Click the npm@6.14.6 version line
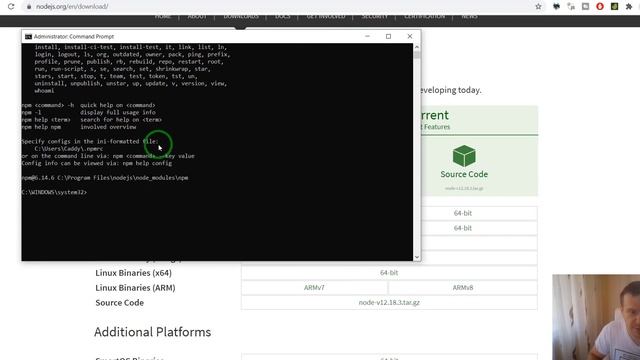 (x=105, y=178)
